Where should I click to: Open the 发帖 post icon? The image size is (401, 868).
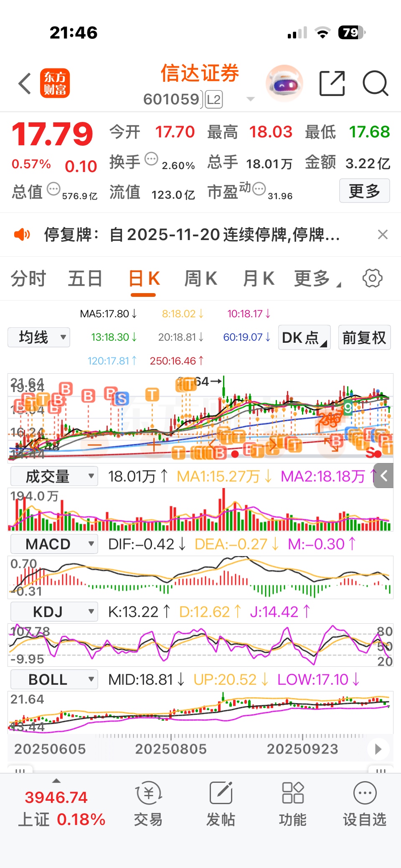point(221,804)
